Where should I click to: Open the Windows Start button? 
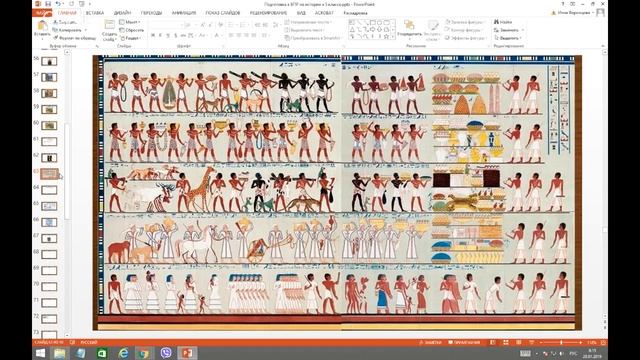click(x=40, y=353)
